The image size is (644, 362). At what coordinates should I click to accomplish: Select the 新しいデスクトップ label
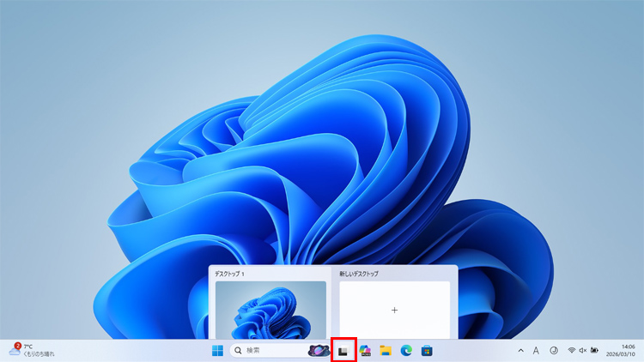tap(359, 274)
